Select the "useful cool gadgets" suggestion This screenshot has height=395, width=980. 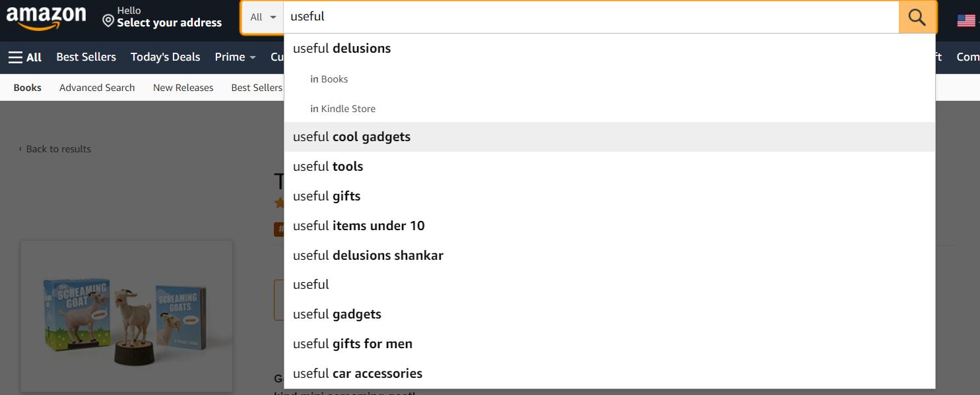coord(352,137)
